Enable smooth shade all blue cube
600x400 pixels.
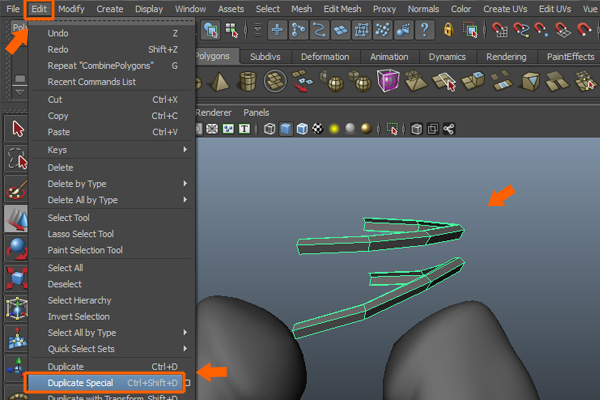pyautogui.click(x=285, y=129)
